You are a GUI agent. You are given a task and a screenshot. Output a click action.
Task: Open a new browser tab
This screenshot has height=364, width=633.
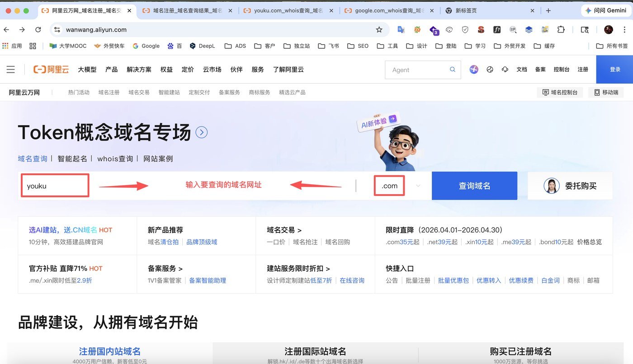coord(548,10)
